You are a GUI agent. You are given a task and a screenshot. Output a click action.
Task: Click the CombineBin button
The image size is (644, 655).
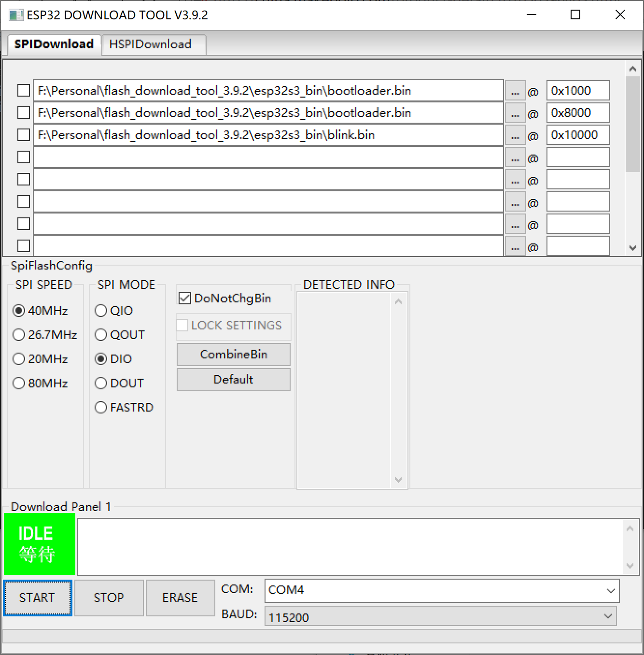point(234,355)
